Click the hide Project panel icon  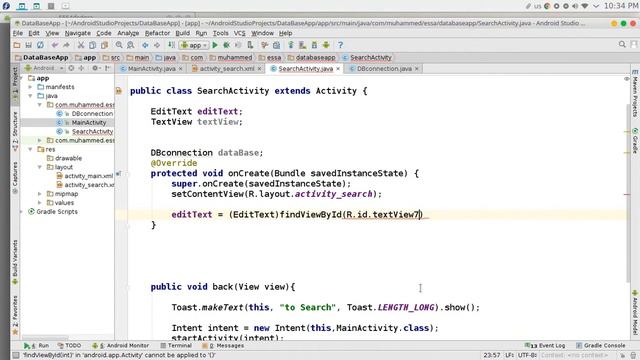(x=107, y=68)
